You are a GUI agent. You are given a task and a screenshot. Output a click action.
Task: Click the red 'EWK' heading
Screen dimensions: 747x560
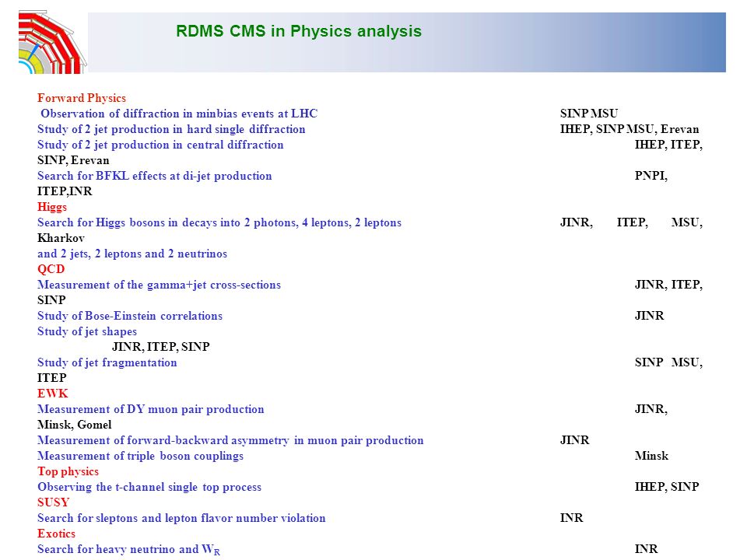pos(53,394)
